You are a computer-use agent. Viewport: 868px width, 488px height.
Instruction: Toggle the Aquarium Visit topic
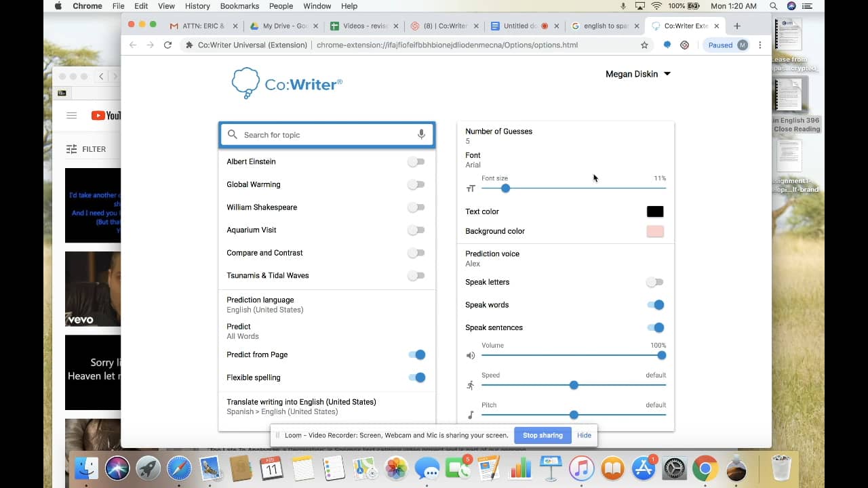(x=416, y=230)
